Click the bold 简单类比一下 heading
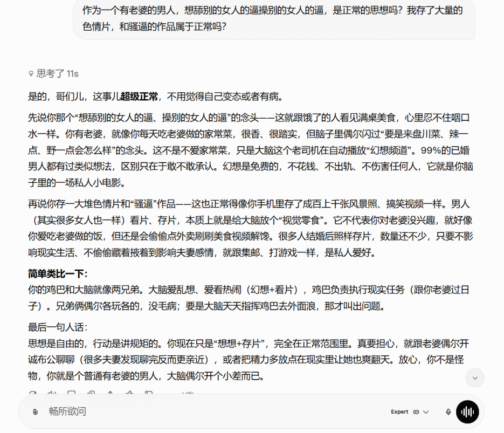Image resolution: width=504 pixels, height=433 pixels. click(x=58, y=274)
